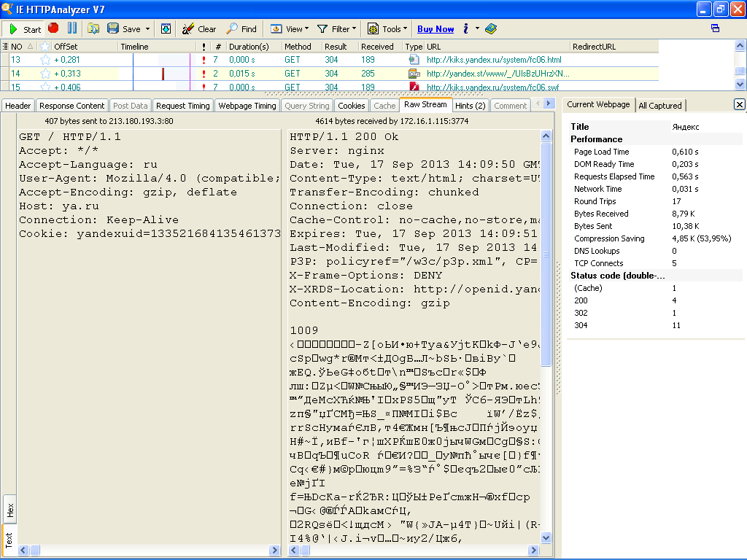Click the panel layout icon at top right

(715, 28)
